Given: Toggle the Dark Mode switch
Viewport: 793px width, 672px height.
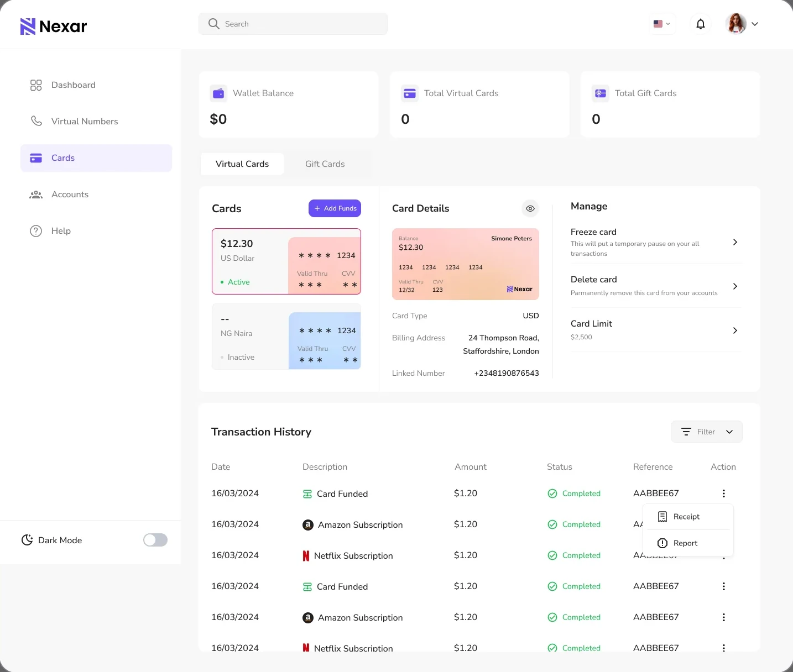Looking at the screenshot, I should 155,540.
